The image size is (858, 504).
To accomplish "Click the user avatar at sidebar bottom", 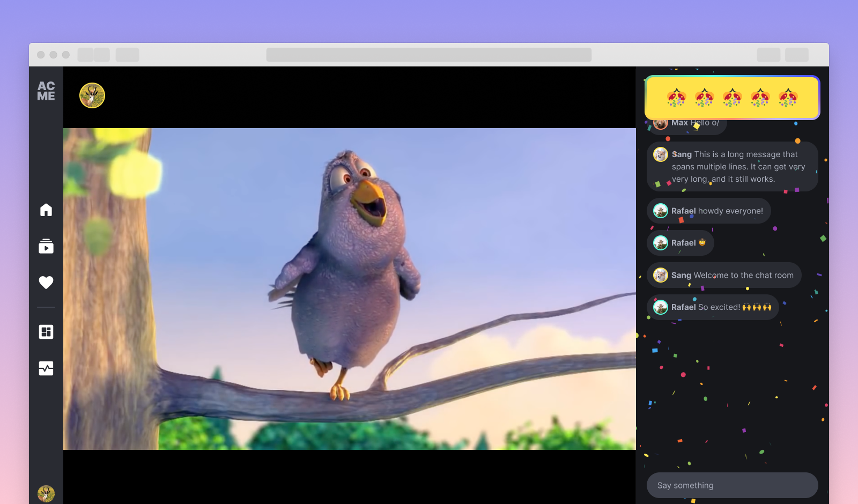I will (x=46, y=493).
